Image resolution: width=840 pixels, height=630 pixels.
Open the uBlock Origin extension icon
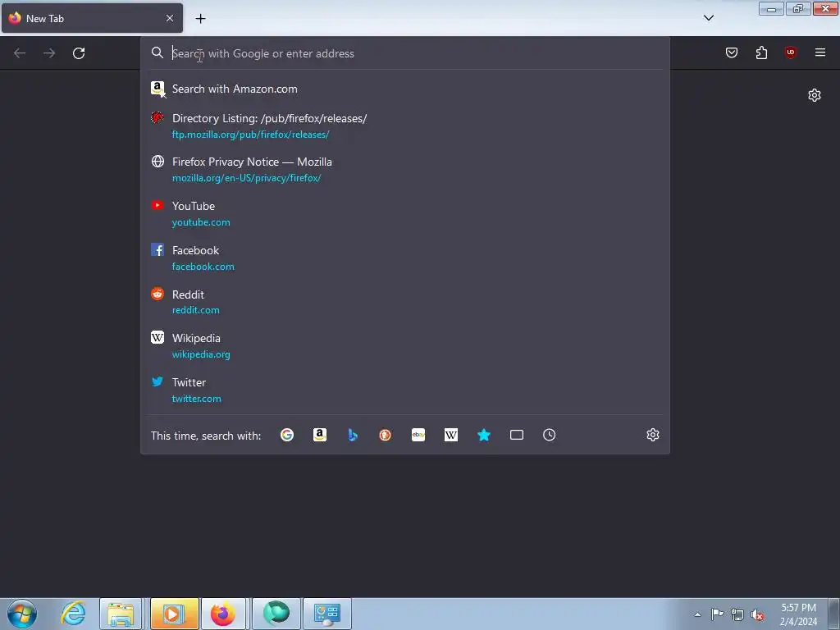pyautogui.click(x=791, y=52)
